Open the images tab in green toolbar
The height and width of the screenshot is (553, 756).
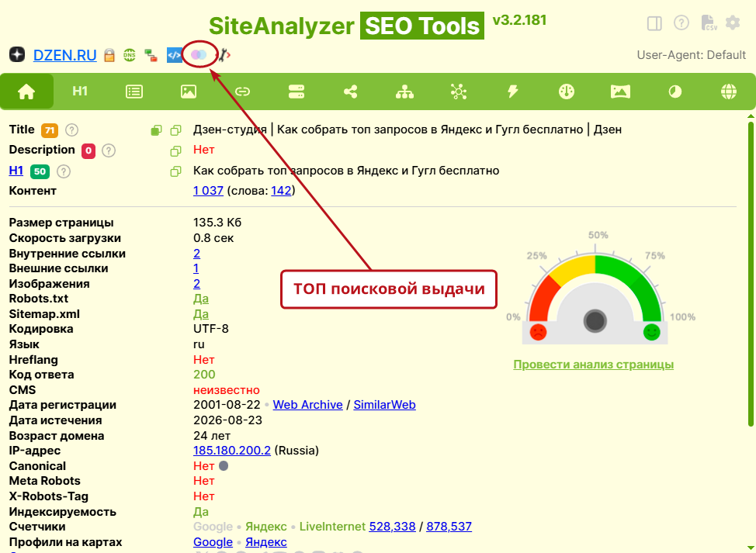(x=189, y=92)
